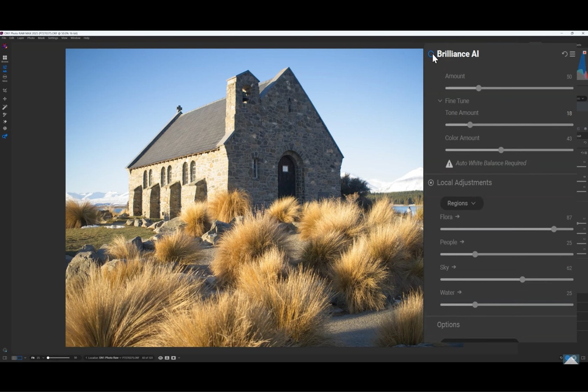This screenshot has height=392, width=588.
Task: Enable the Local Adjustments section
Action: pyautogui.click(x=430, y=182)
